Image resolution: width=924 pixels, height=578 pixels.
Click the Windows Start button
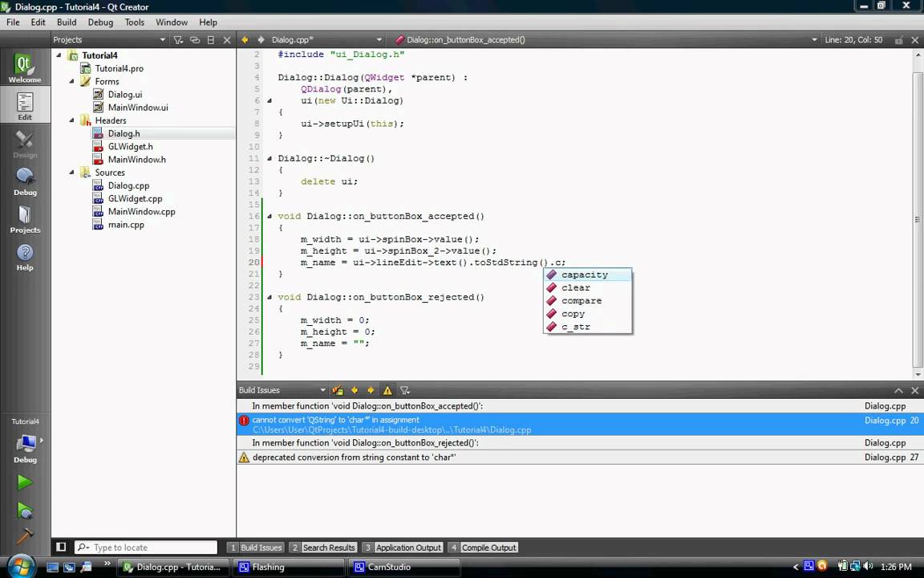(21, 567)
